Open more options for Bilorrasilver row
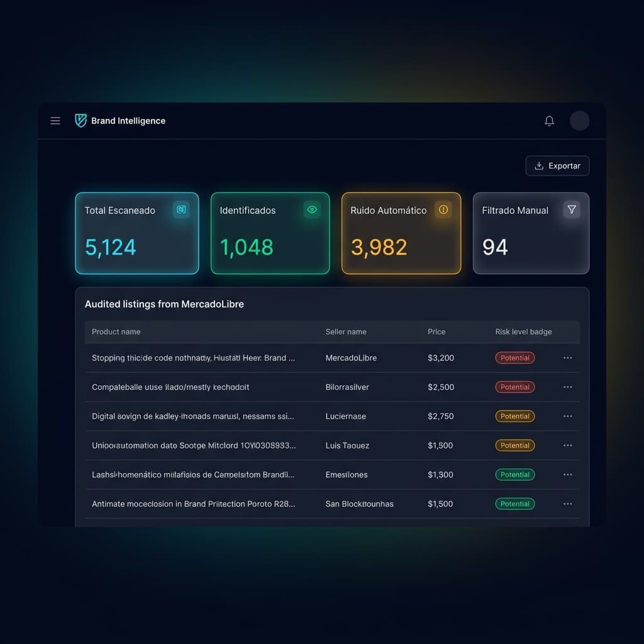The width and height of the screenshot is (644, 644). pyautogui.click(x=568, y=387)
